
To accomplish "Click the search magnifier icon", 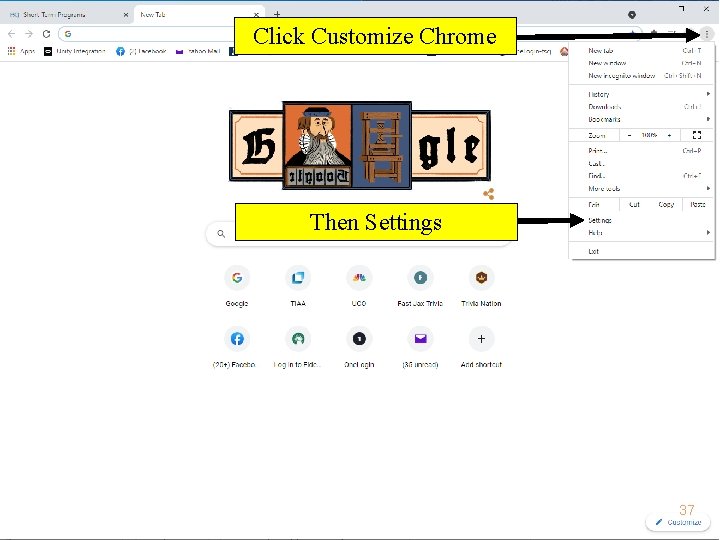I will [221, 234].
